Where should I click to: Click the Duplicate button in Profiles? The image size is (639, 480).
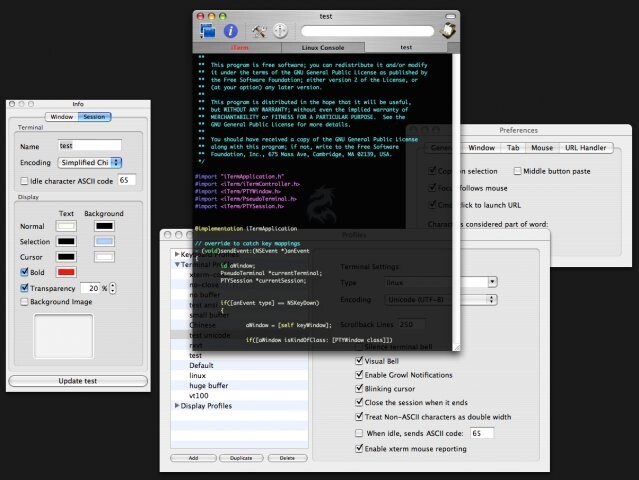pyautogui.click(x=241, y=458)
